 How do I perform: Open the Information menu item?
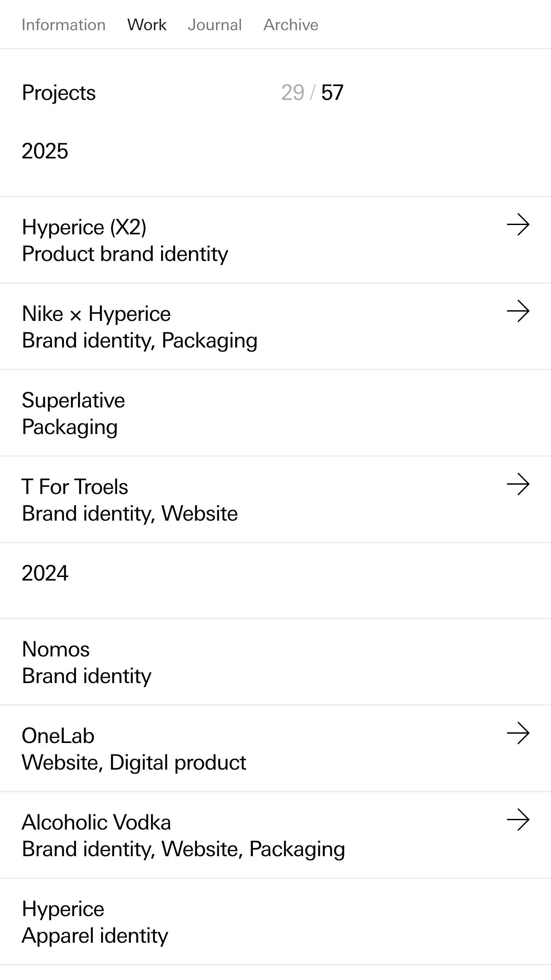tap(63, 25)
